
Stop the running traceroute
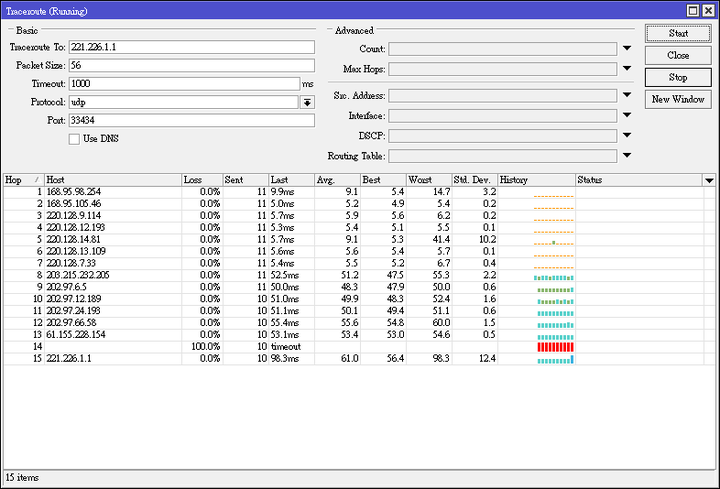[x=678, y=77]
